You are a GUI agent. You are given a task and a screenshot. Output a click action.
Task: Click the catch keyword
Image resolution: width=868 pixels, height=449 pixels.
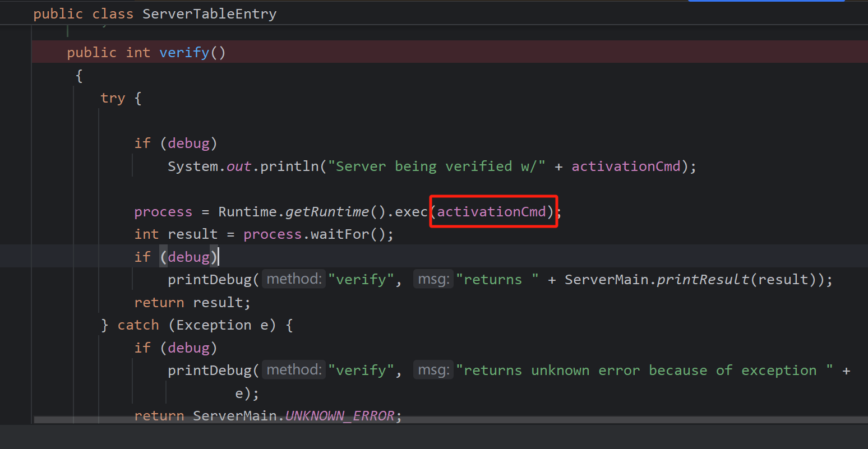point(138,325)
